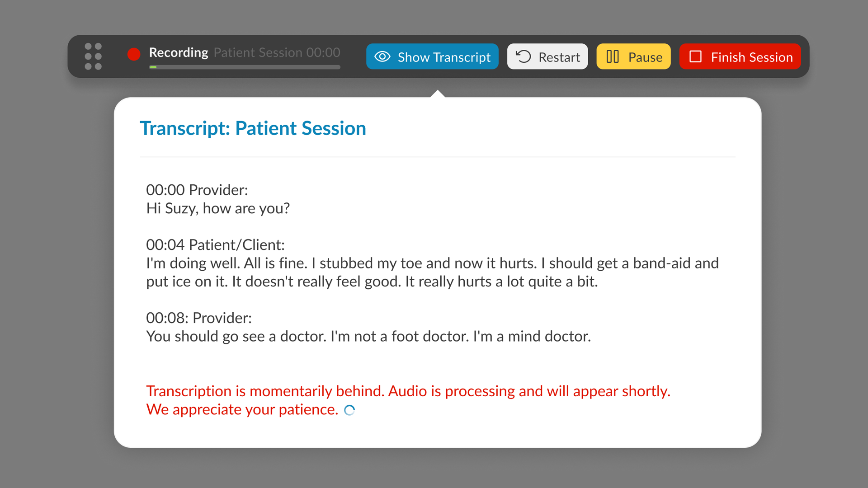Click the "Patient Session 00:00" timer text

click(x=277, y=52)
